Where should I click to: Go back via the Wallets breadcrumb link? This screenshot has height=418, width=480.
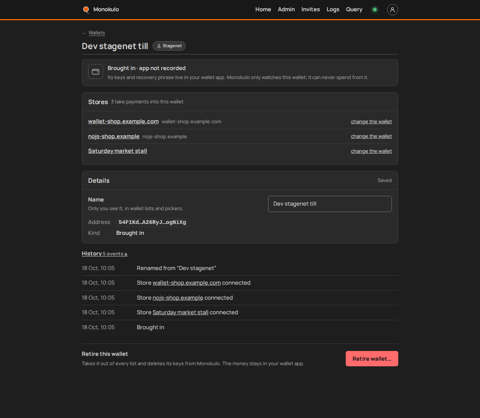pos(97,33)
